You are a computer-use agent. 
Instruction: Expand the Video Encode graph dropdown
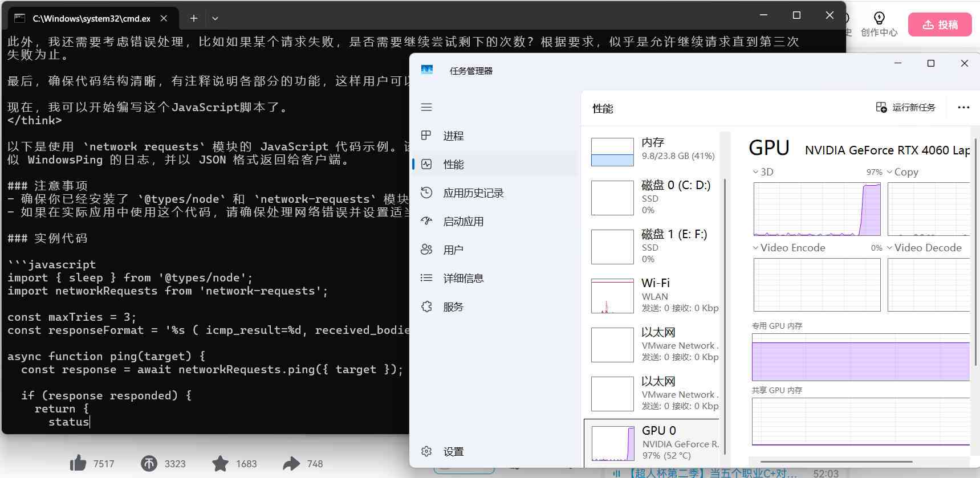pyautogui.click(x=756, y=248)
